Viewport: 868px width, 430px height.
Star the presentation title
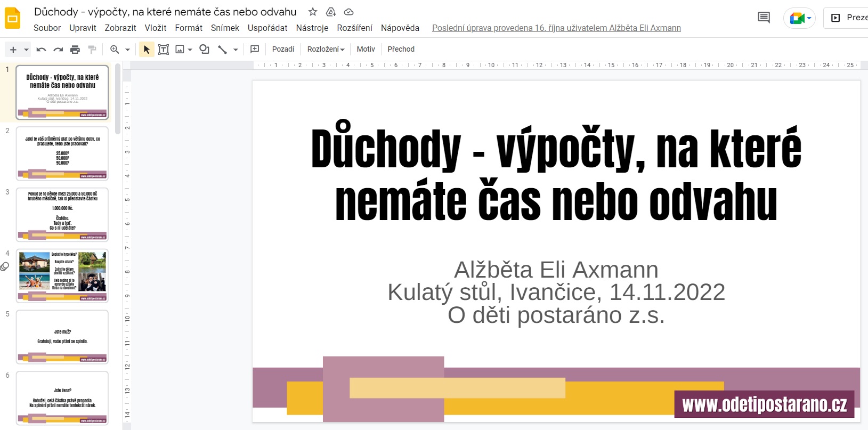[313, 12]
